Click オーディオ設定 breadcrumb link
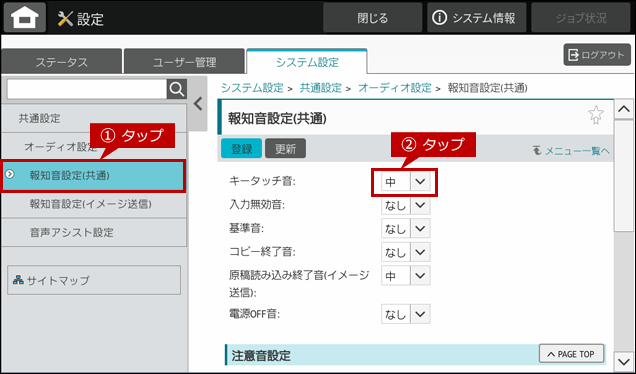This screenshot has height=374, width=636. click(x=395, y=88)
